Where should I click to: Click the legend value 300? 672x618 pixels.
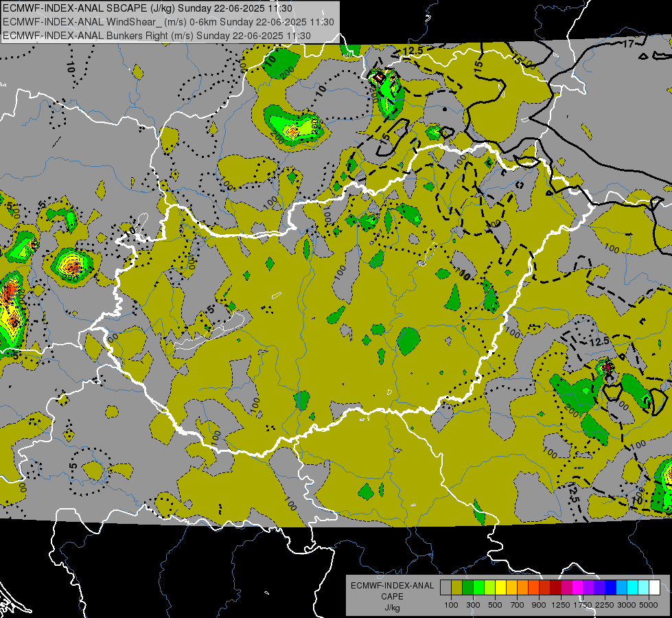(x=473, y=605)
